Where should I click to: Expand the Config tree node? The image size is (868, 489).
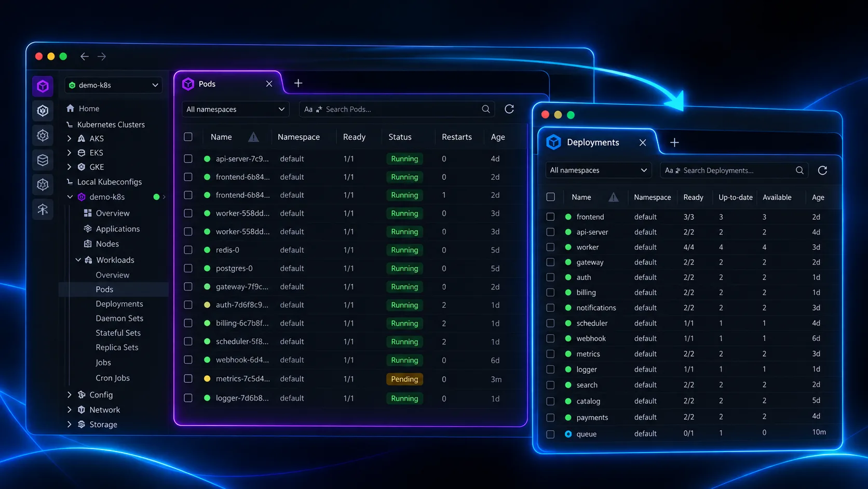pos(69,394)
